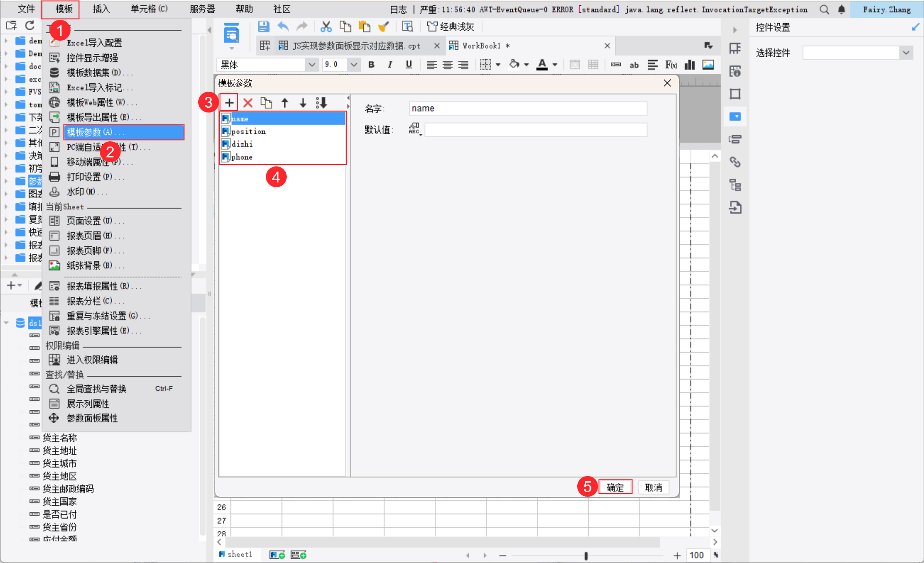Toggle bold formatting button
The height and width of the screenshot is (563, 924).
pos(371,65)
